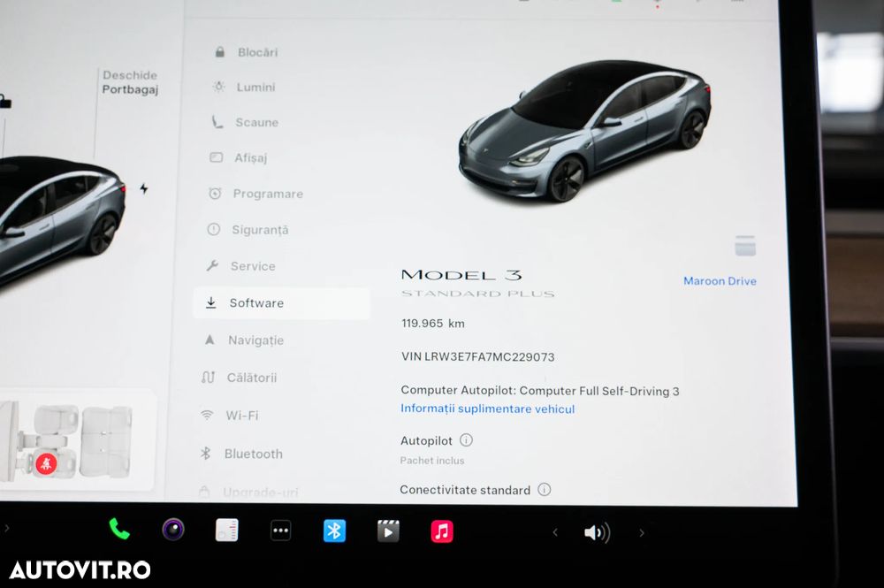
Task: Open the dashcam camera app icon
Action: point(173,530)
